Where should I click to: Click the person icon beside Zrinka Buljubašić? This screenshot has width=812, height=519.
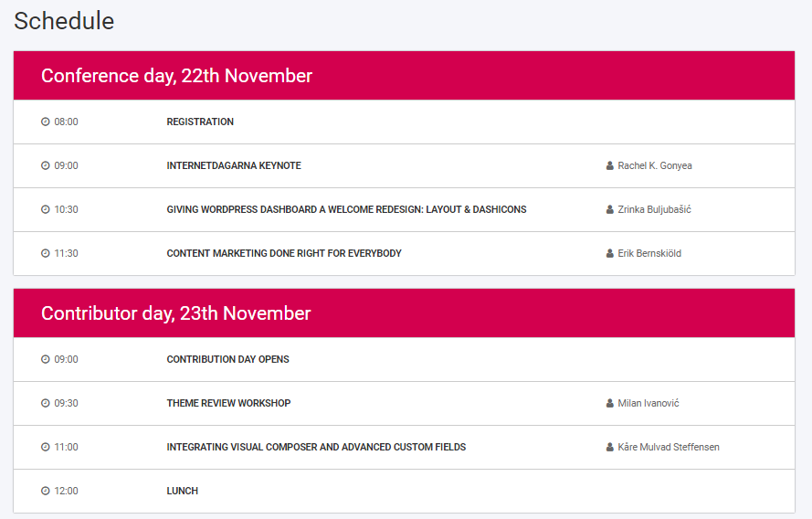(610, 209)
